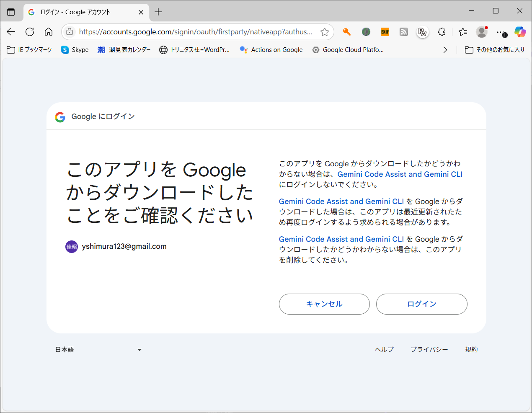Open the browser profile avatar
The width and height of the screenshot is (532, 413).
point(482,32)
